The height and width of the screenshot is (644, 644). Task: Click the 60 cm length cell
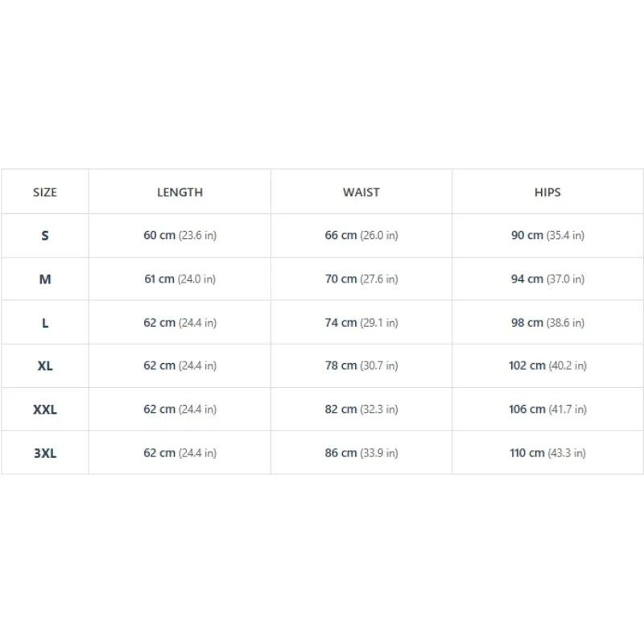click(180, 235)
